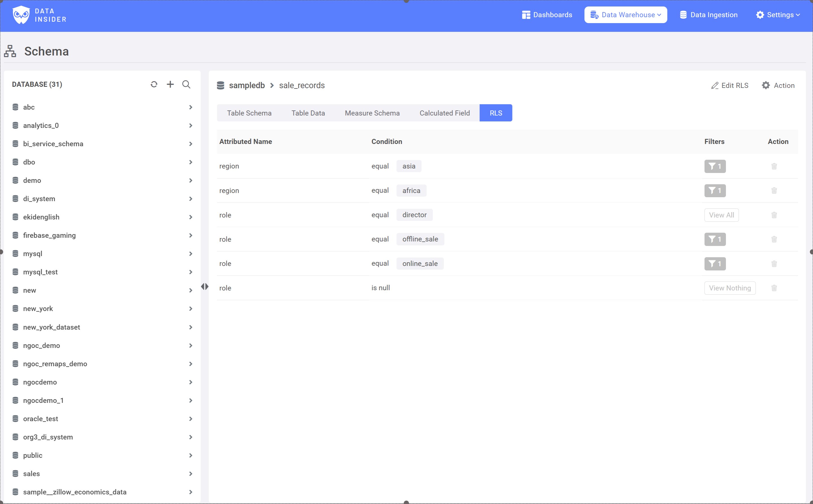The height and width of the screenshot is (504, 813).
Task: Delete the asia region rule
Action: (774, 166)
